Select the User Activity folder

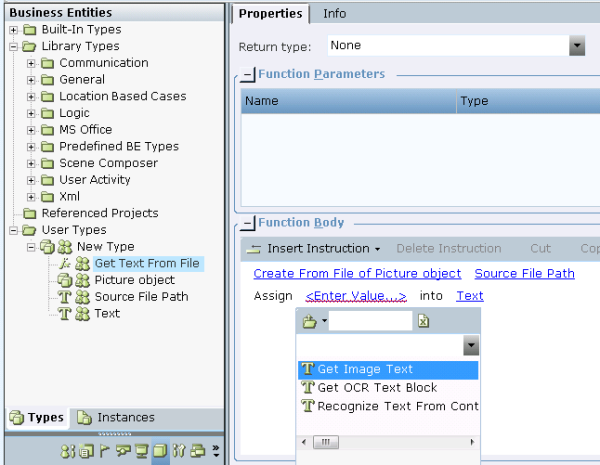point(95,180)
